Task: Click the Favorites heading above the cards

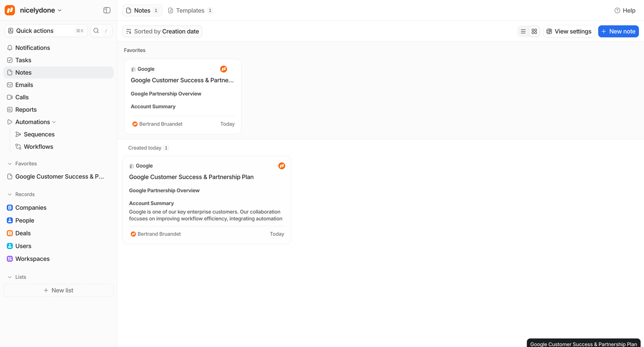Action: click(x=135, y=50)
